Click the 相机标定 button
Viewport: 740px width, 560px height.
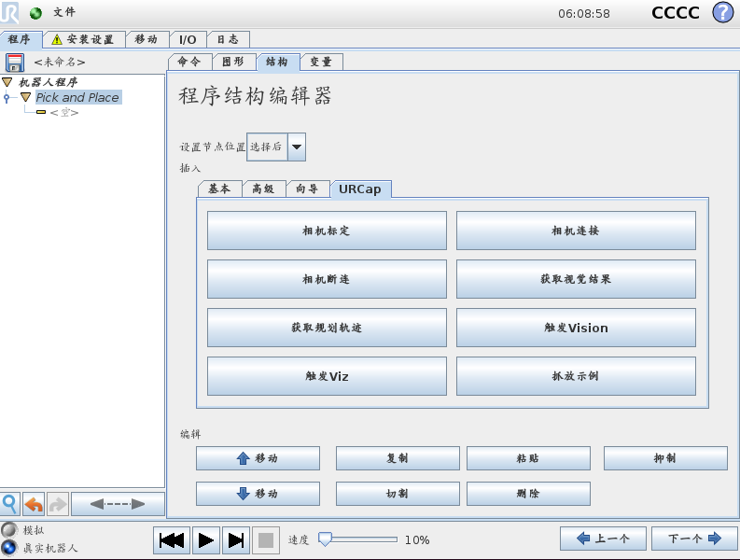pyautogui.click(x=327, y=231)
